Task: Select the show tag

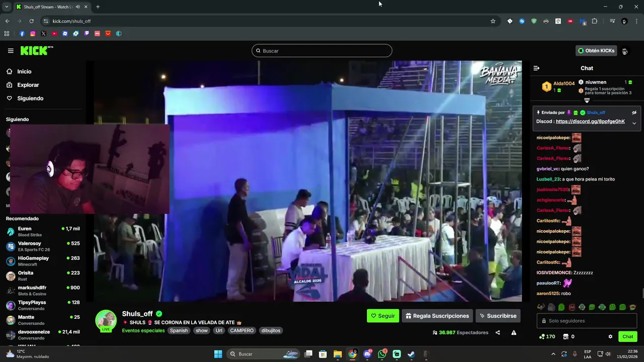Action: pos(202,331)
